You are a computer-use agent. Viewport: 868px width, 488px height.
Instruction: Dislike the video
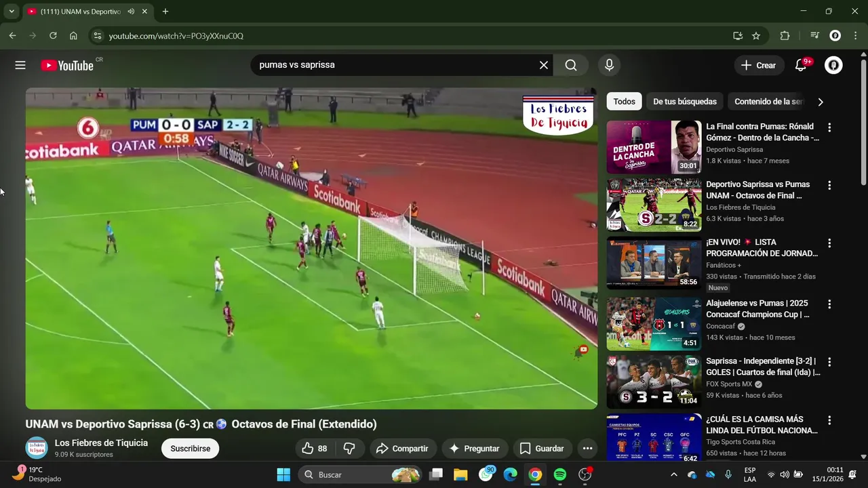[x=350, y=448]
